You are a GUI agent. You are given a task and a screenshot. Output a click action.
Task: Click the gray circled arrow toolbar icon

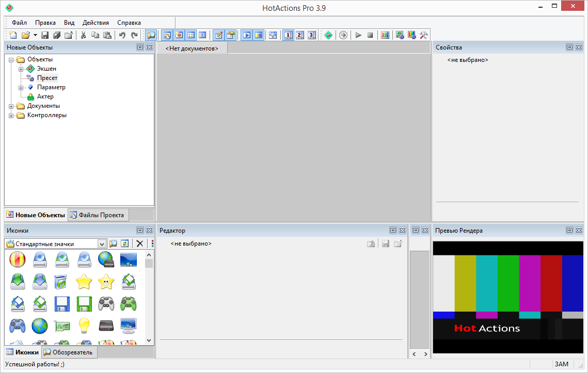tap(343, 35)
